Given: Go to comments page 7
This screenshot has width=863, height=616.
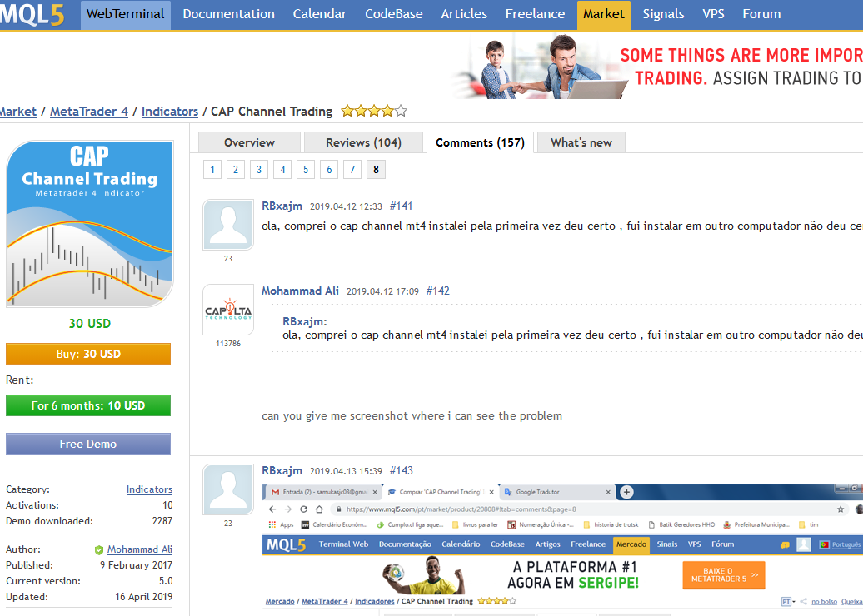Looking at the screenshot, I should point(352,170).
